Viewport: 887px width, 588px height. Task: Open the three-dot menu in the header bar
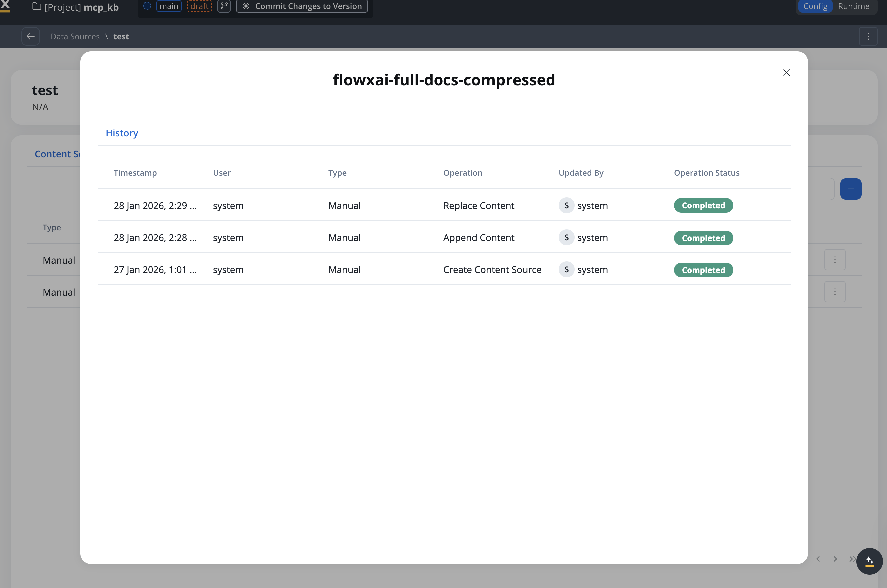[868, 36]
